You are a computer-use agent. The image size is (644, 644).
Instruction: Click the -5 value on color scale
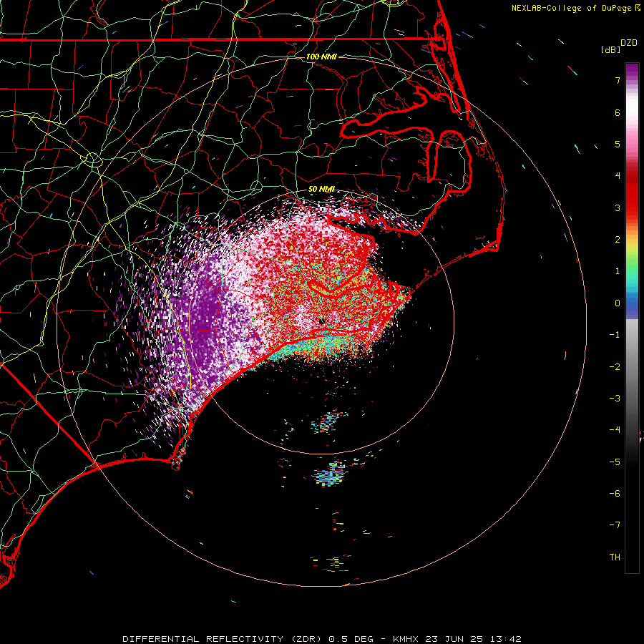(615, 462)
